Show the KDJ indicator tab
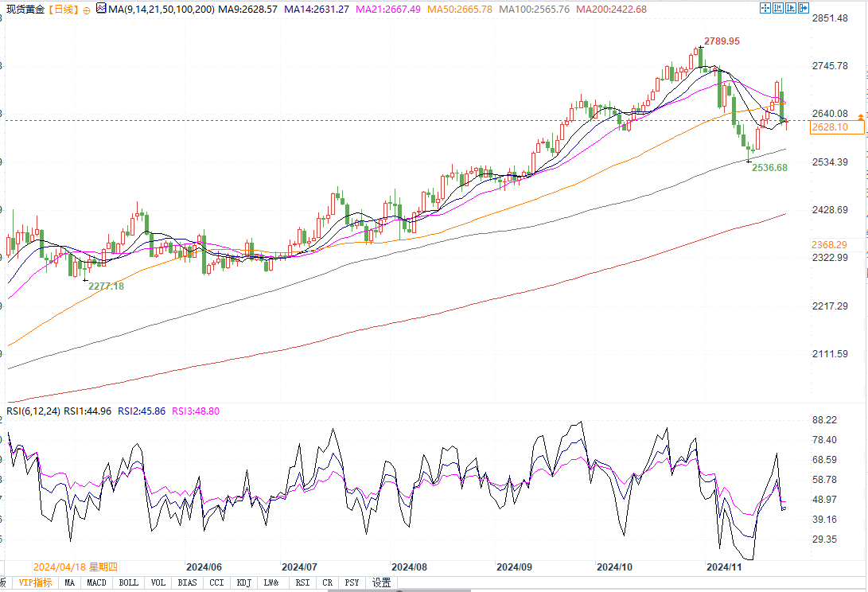Viewport: 868px width, 592px height. 241,582
